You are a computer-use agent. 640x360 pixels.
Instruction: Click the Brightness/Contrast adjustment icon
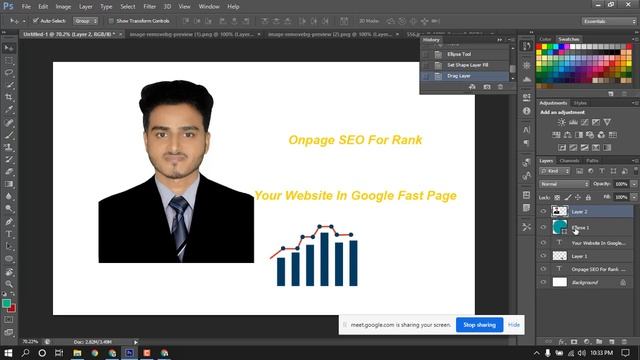point(562,122)
